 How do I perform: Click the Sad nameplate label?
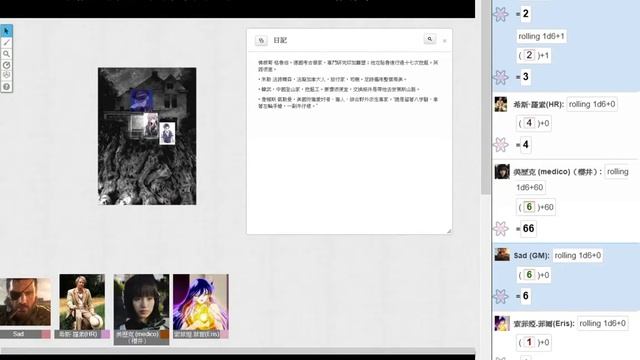[x=18, y=334]
